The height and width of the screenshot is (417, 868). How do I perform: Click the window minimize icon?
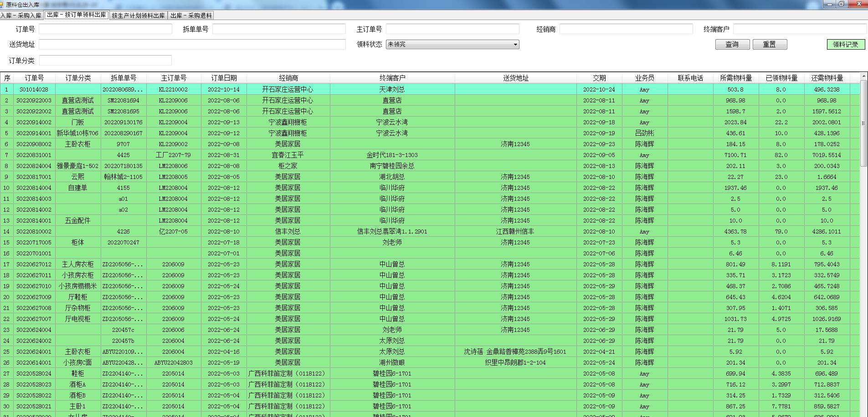coord(829,4)
